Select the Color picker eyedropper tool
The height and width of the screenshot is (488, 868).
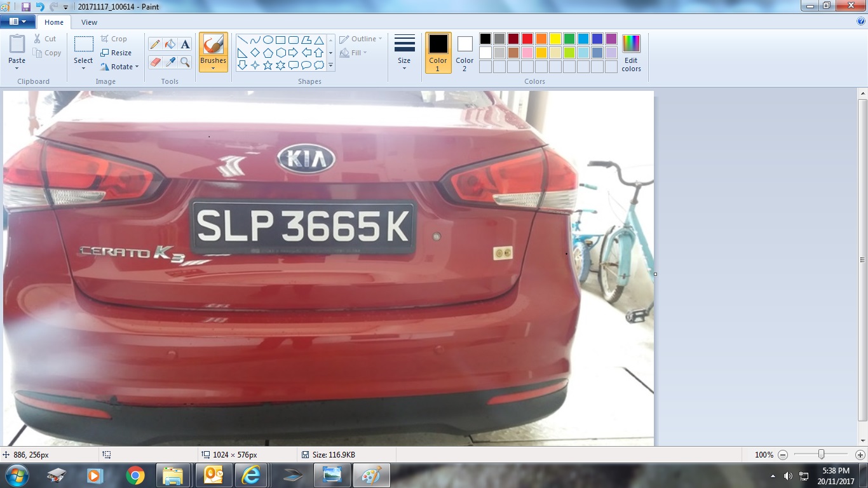pyautogui.click(x=170, y=62)
